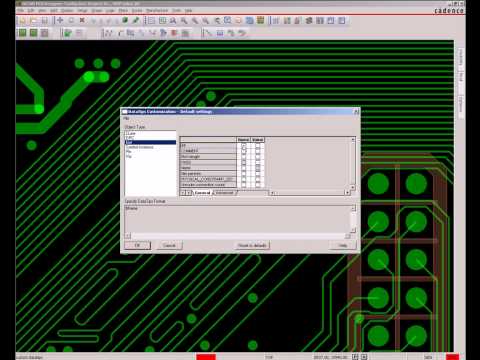Select the first entry in the object type list

tap(150, 133)
